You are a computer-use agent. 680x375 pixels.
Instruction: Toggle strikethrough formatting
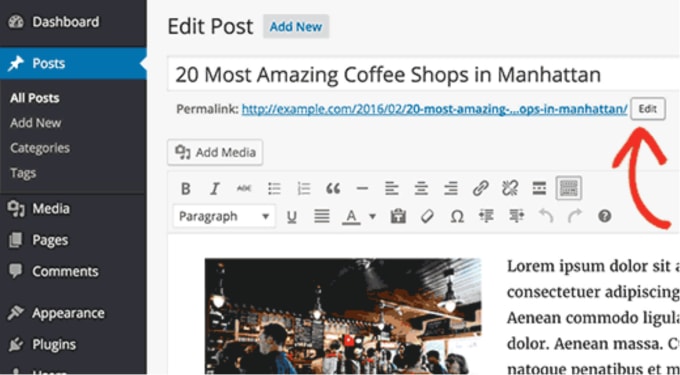[x=244, y=188]
